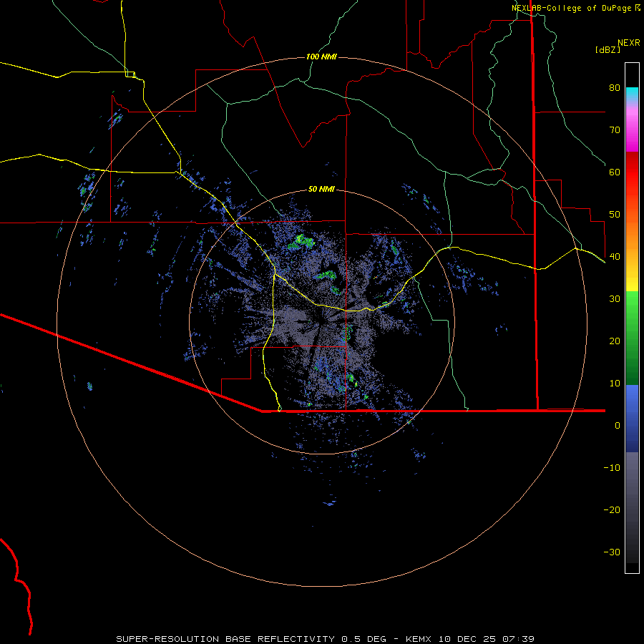
Task: Click the 0.5 DEG elevation text in the footer
Action: pyautogui.click(x=364, y=639)
